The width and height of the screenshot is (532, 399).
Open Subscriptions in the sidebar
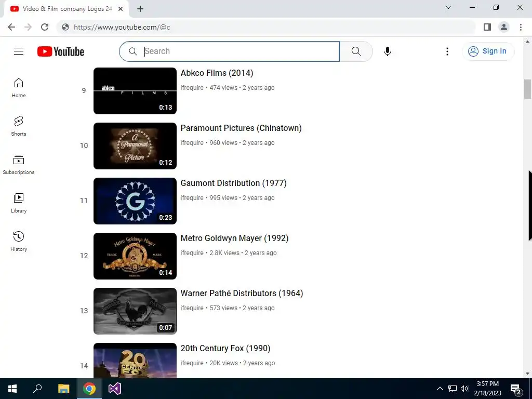pyautogui.click(x=19, y=165)
